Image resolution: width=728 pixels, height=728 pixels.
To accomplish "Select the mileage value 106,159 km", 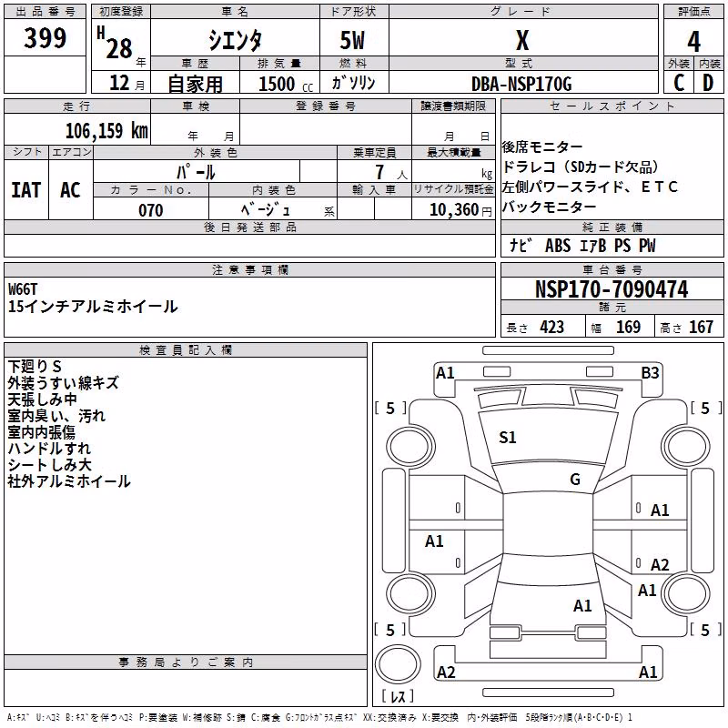I will point(106,131).
